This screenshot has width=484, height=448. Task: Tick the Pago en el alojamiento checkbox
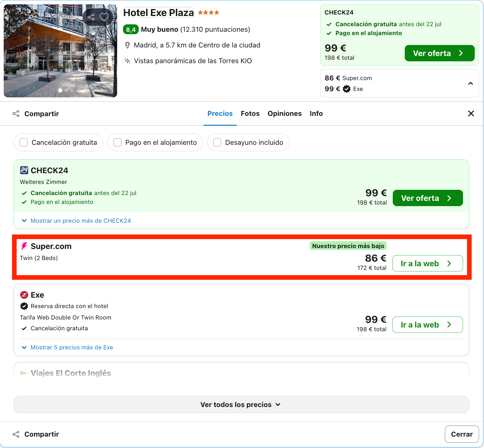tap(117, 142)
